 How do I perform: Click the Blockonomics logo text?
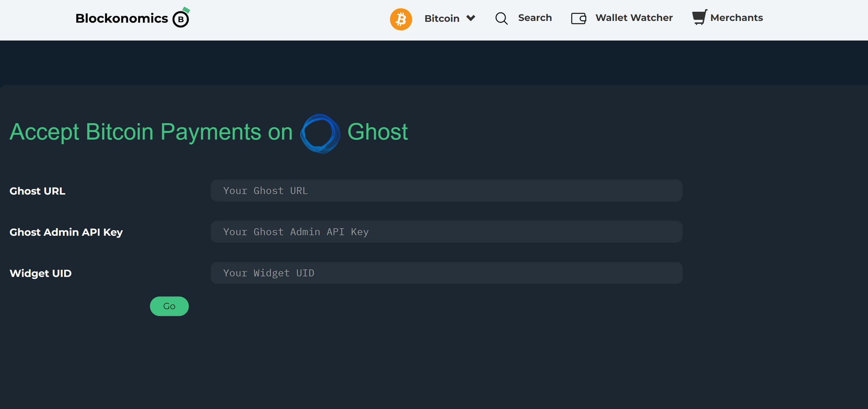[x=122, y=18]
